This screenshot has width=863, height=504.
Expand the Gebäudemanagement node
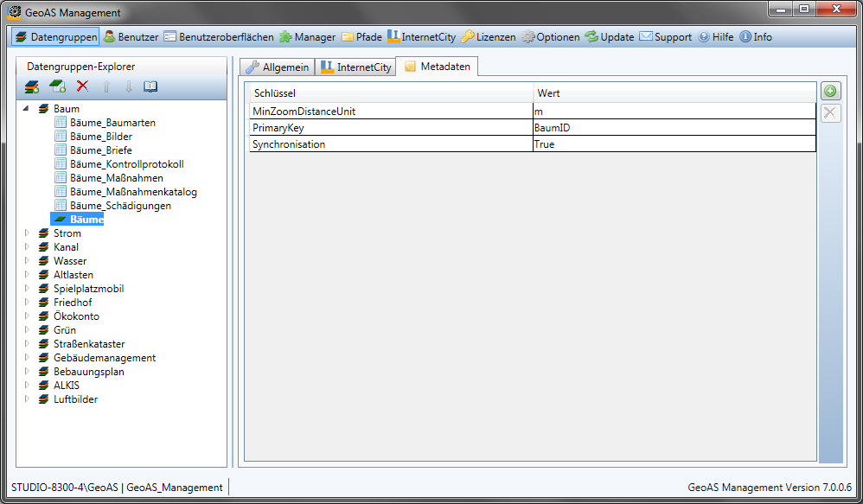[27, 357]
